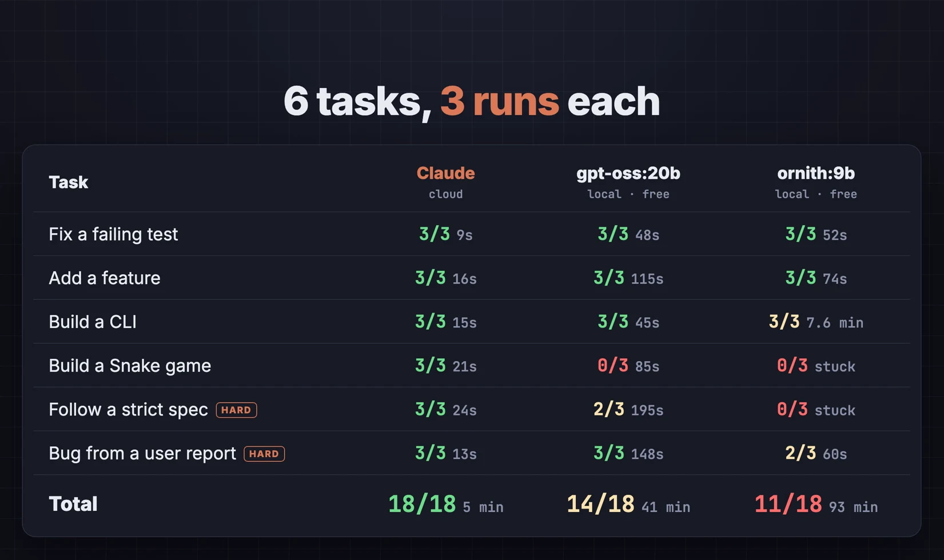Click the Total row label
Image resolution: width=944 pixels, height=560 pixels.
coord(73,504)
